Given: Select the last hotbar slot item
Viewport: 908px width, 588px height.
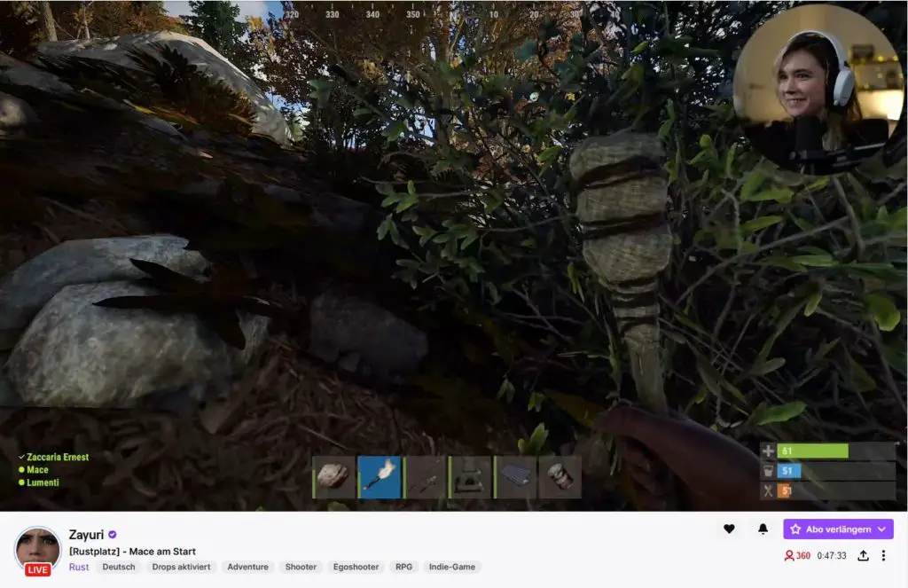Looking at the screenshot, I should (560, 477).
